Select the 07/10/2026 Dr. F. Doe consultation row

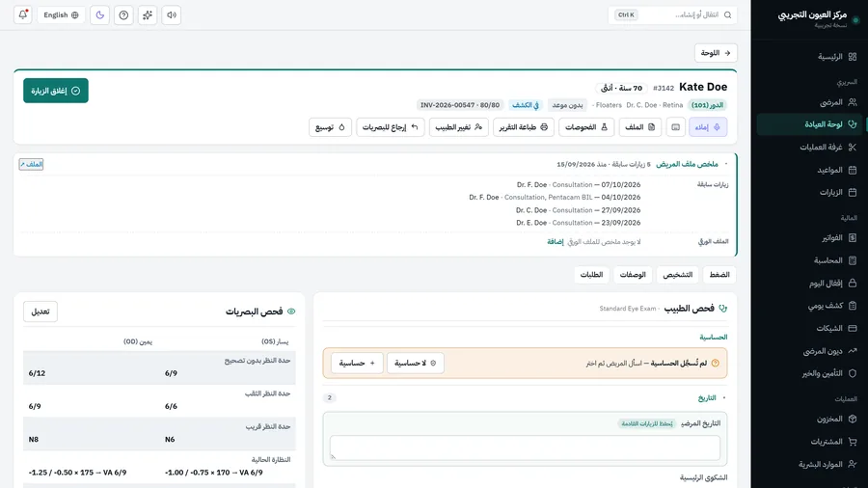point(579,185)
